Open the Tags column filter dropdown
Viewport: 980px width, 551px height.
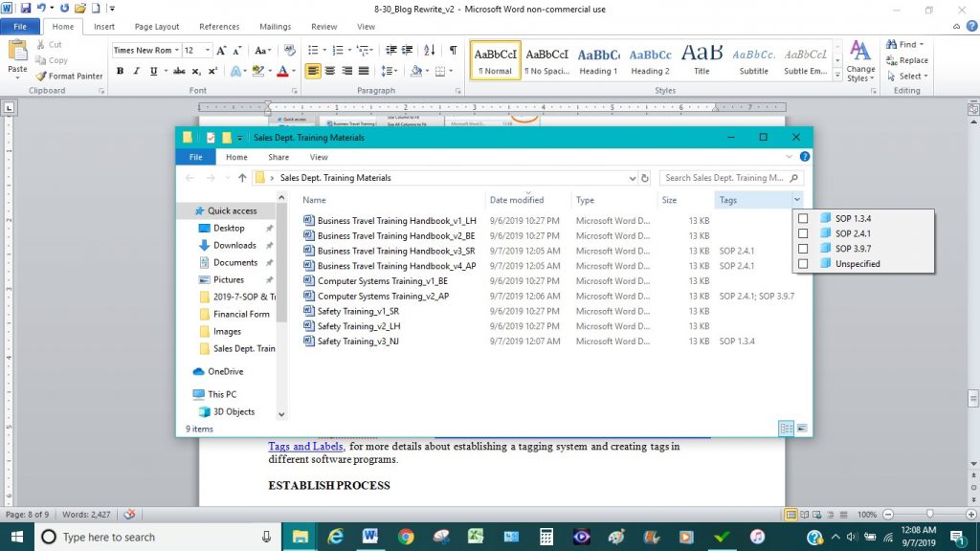[797, 200]
